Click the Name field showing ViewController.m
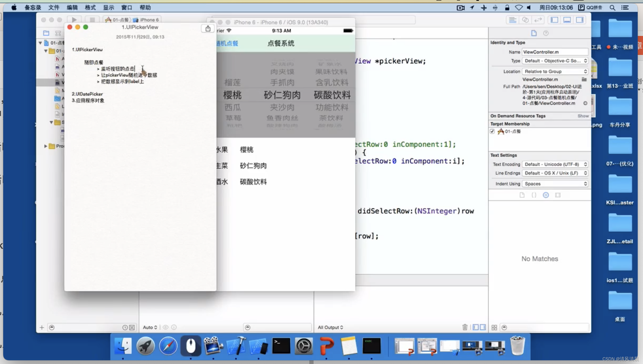Screen dimensions: 643x364 pos(555,52)
